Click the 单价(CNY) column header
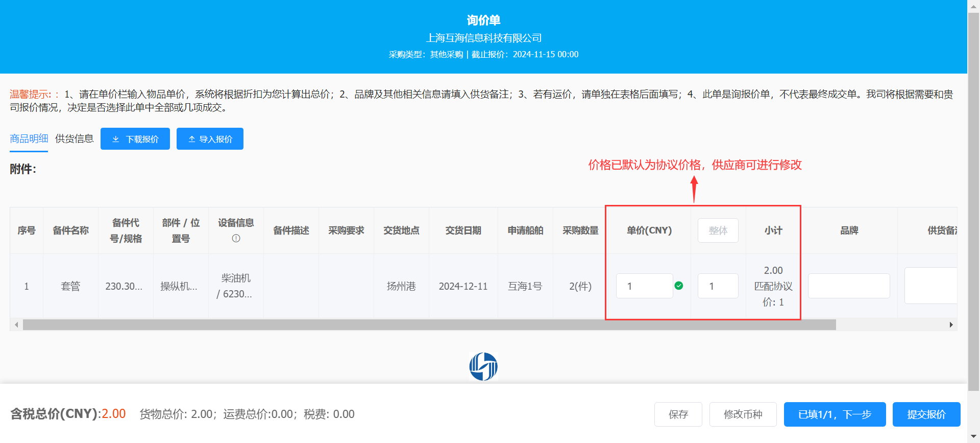Image resolution: width=980 pixels, height=443 pixels. pyautogui.click(x=649, y=230)
